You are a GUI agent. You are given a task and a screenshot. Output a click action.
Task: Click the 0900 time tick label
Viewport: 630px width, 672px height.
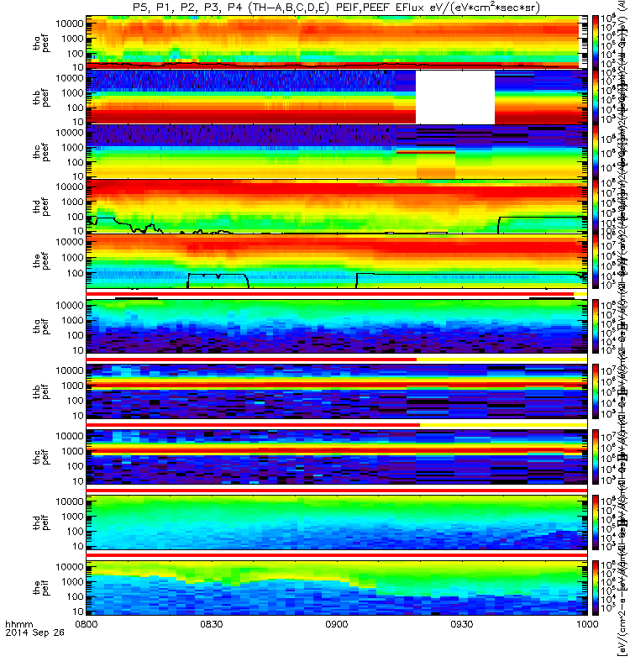click(x=337, y=624)
